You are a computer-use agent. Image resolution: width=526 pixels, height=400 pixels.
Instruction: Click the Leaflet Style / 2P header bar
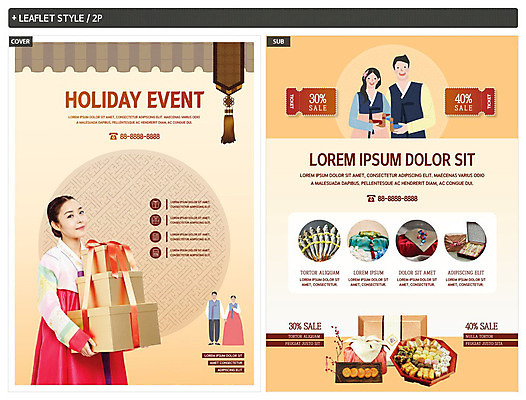pos(263,18)
